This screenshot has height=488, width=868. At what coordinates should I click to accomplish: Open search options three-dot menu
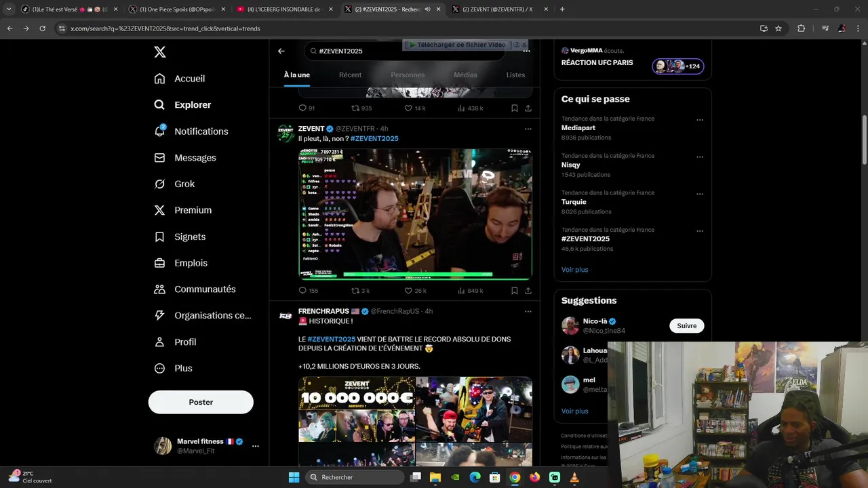(x=527, y=51)
